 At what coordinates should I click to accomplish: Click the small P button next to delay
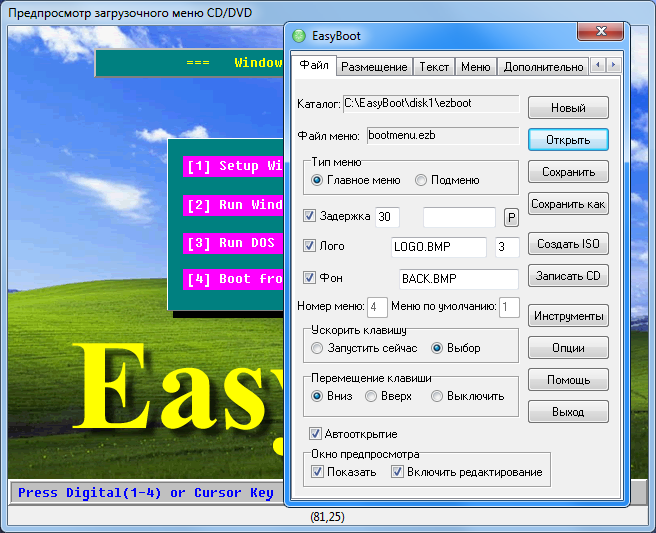coord(511,218)
